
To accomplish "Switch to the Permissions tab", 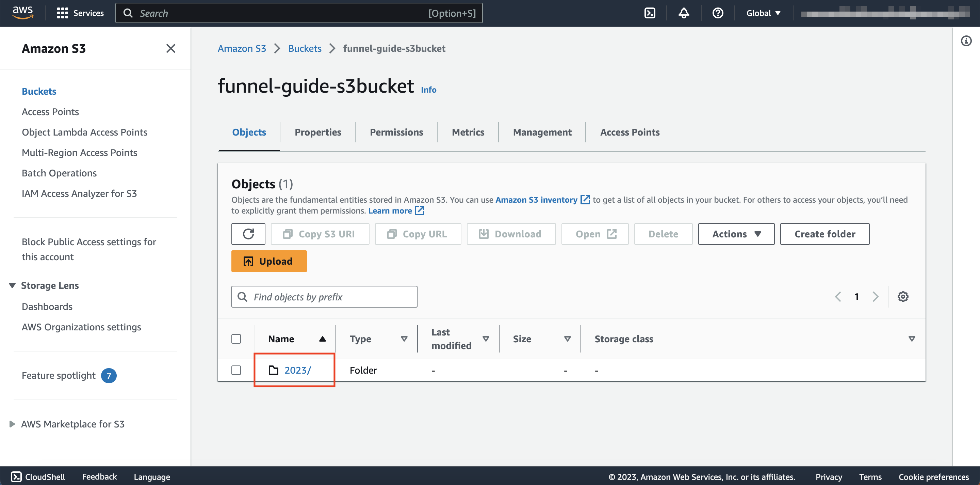I will pos(397,131).
